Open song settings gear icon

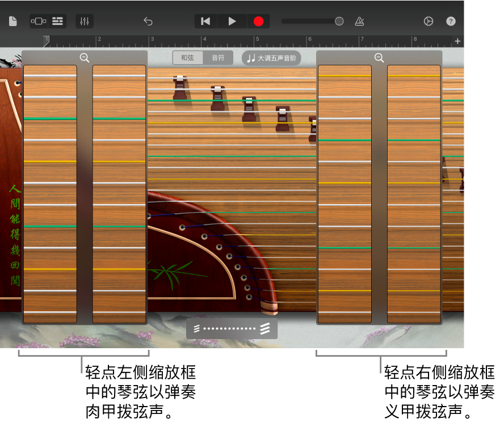tap(429, 21)
